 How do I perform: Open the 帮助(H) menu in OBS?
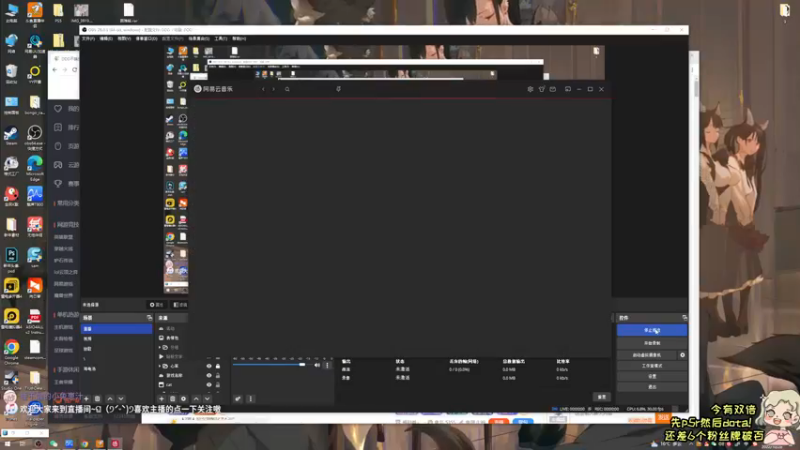pyautogui.click(x=239, y=39)
